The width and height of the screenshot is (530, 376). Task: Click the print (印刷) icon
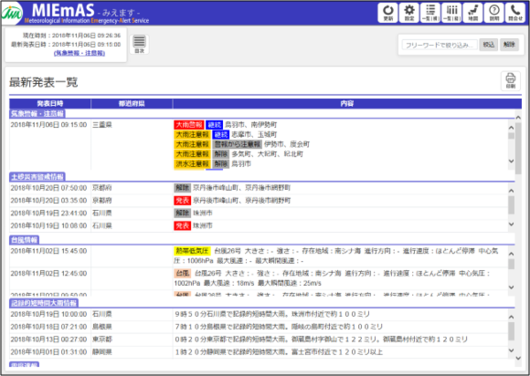(x=510, y=81)
